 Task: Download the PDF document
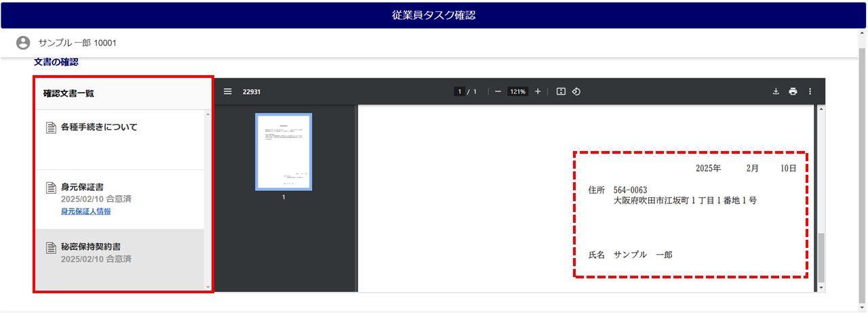[x=776, y=92]
